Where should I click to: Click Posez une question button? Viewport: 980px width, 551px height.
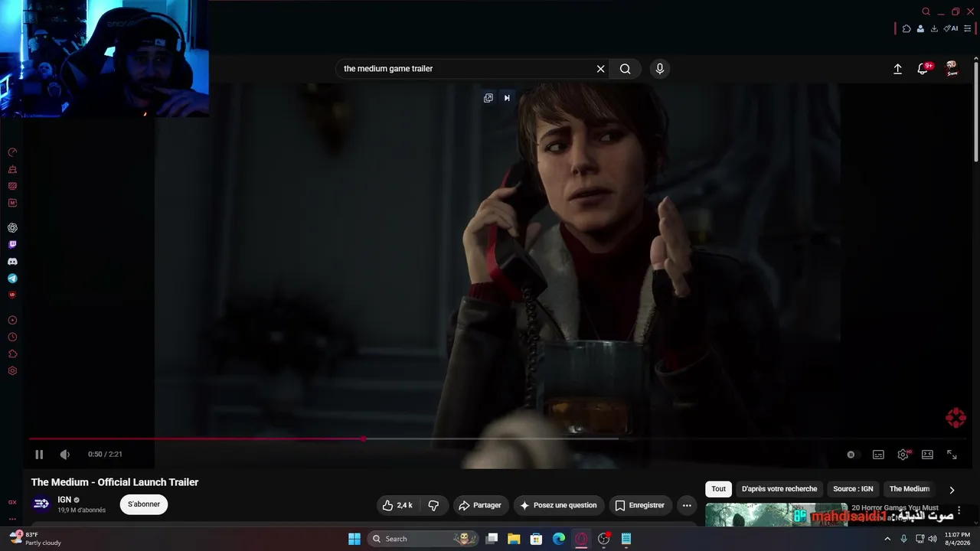pos(559,505)
